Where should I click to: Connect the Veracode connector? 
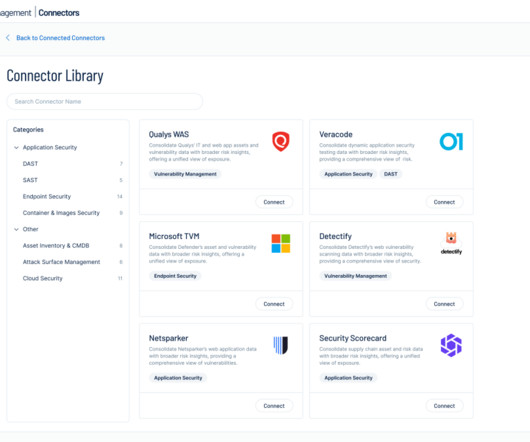coord(444,202)
